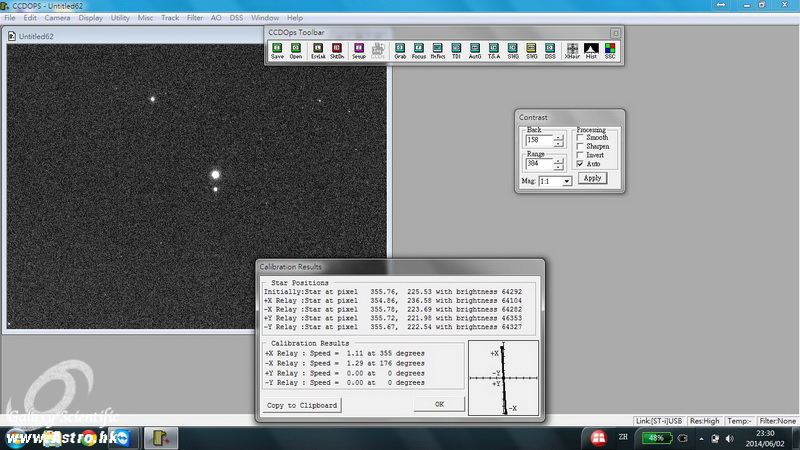Click the DSS toolbar icon

550,50
